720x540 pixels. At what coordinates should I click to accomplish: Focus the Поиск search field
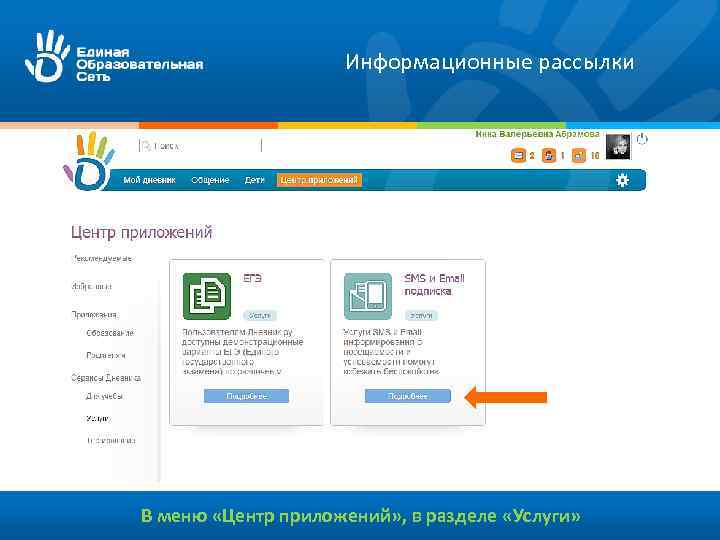click(x=200, y=146)
